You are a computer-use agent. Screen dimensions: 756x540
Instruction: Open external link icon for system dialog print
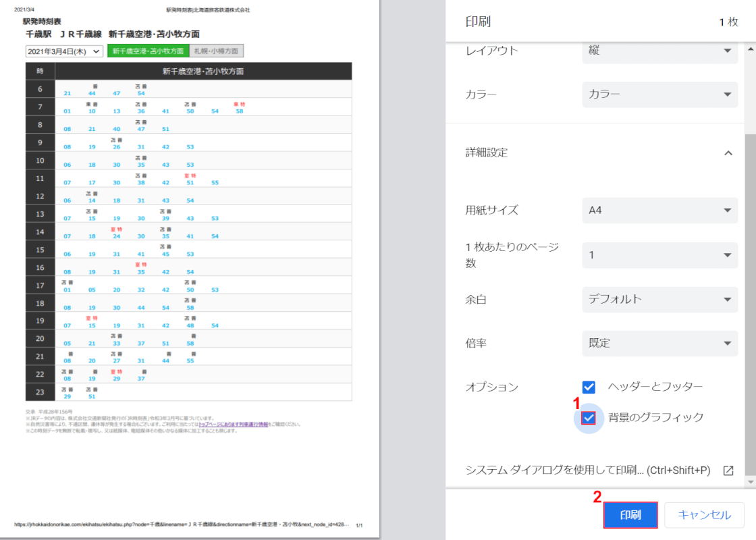(x=728, y=470)
